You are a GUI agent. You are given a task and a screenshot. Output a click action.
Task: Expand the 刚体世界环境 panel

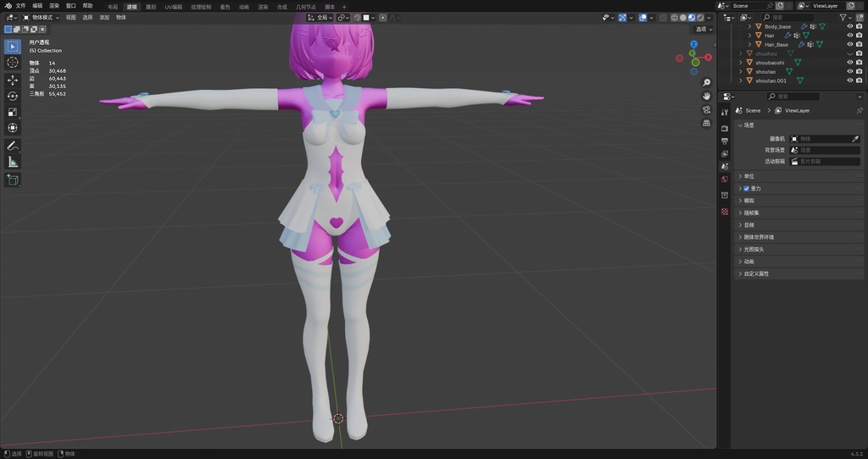(x=740, y=237)
